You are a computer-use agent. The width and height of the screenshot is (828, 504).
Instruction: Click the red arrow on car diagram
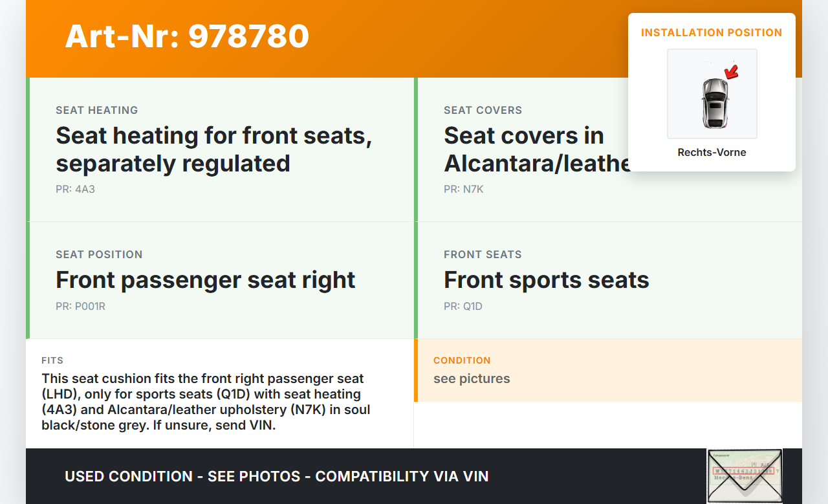[x=732, y=72]
